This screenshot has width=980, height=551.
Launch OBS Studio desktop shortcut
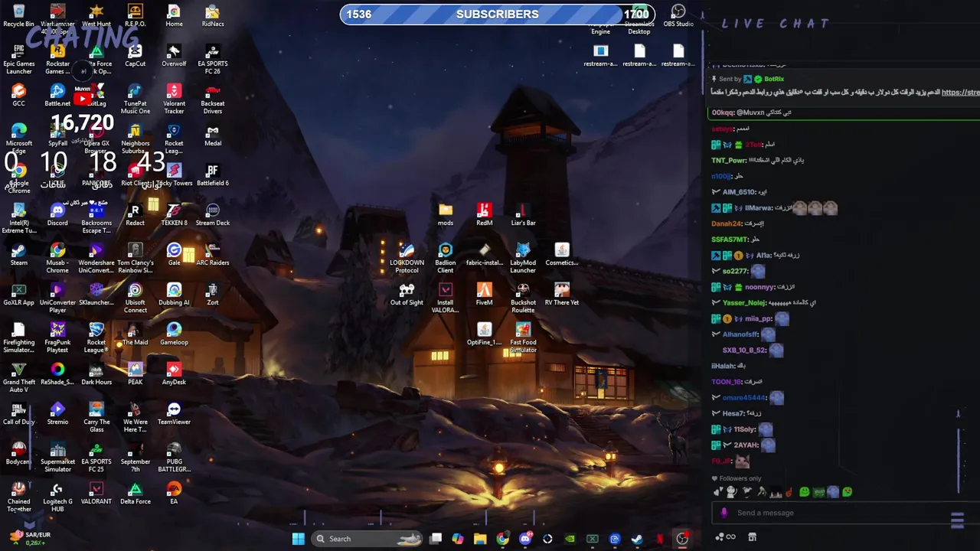tap(678, 15)
